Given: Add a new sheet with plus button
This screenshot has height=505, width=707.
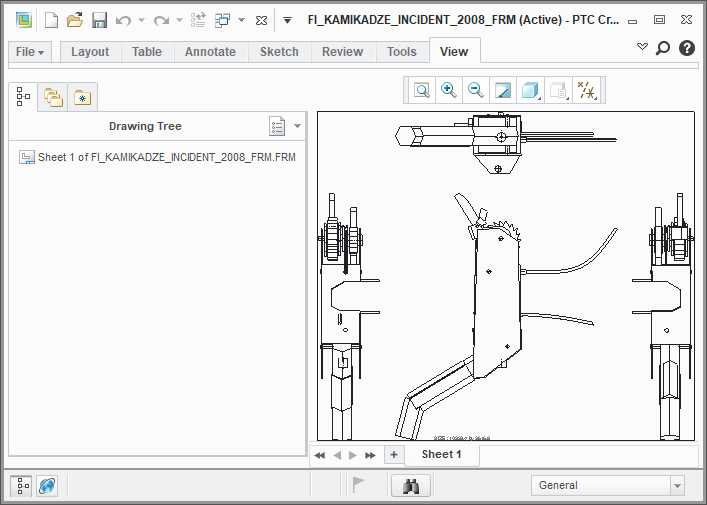Looking at the screenshot, I should pyautogui.click(x=394, y=454).
